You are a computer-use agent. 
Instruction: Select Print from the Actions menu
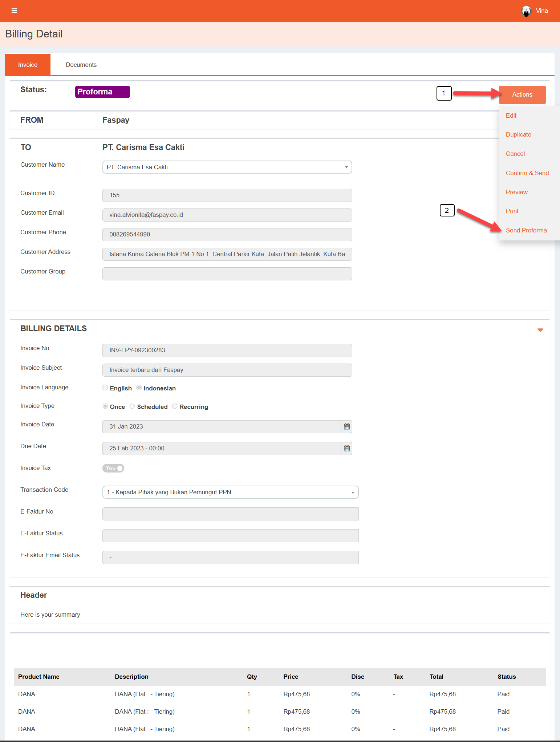512,211
